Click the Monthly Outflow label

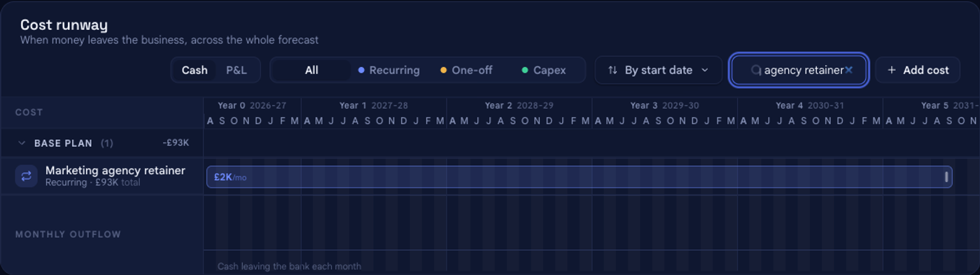coord(69,234)
